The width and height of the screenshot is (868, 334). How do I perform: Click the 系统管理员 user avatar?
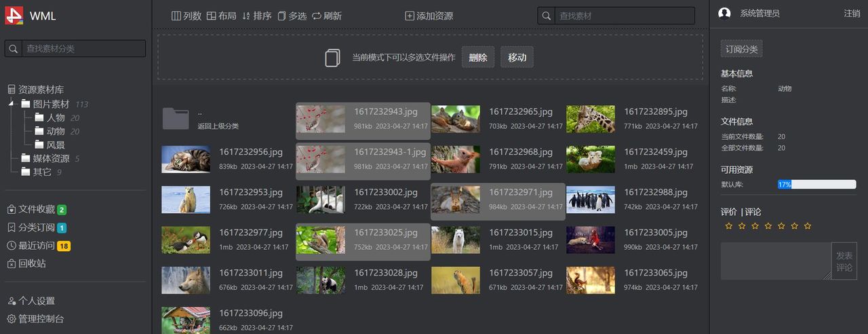724,14
